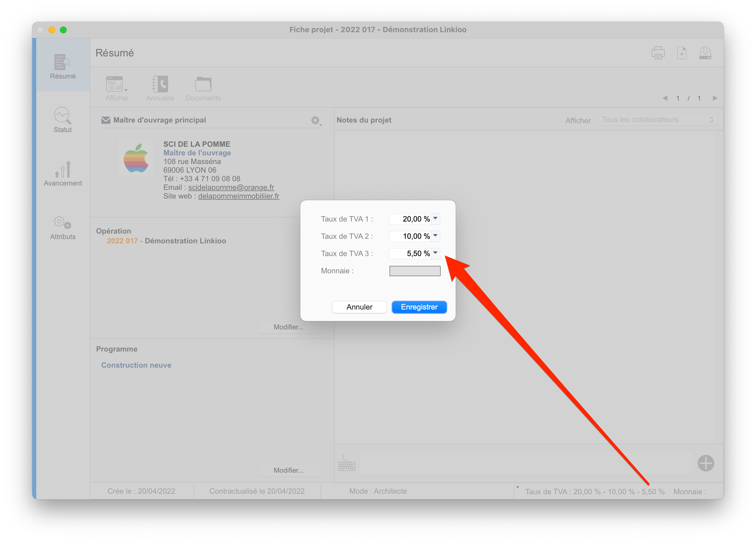
Task: Expand the Taux de TVA 3 dropdown arrow
Action: [435, 253]
